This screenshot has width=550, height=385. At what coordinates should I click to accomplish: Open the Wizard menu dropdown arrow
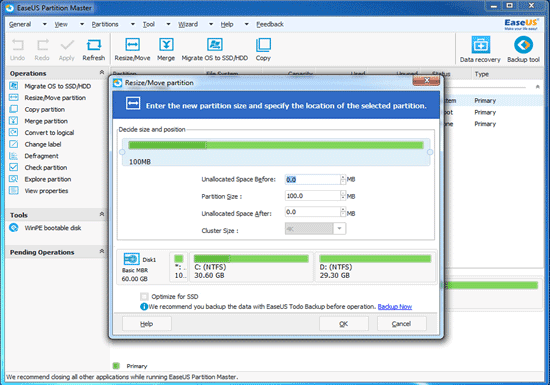pyautogui.click(x=211, y=24)
